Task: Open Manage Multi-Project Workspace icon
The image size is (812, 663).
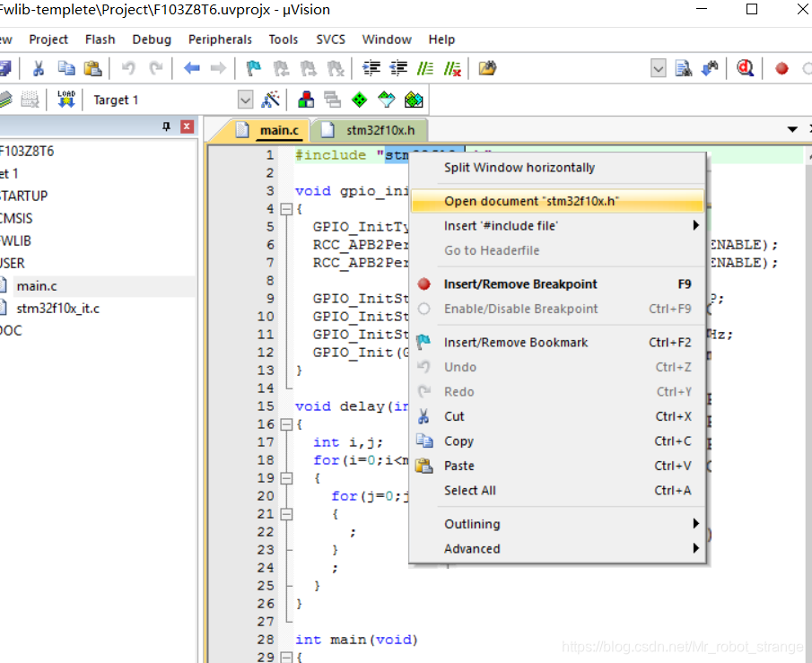Action: [333, 100]
